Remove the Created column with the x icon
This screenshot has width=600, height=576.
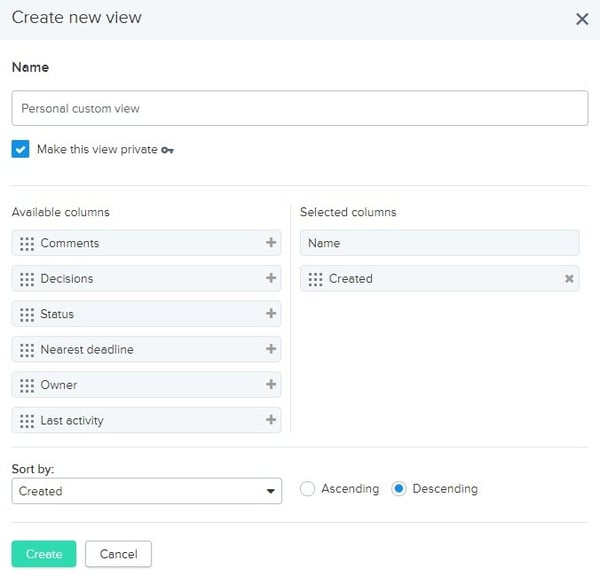pyautogui.click(x=569, y=279)
